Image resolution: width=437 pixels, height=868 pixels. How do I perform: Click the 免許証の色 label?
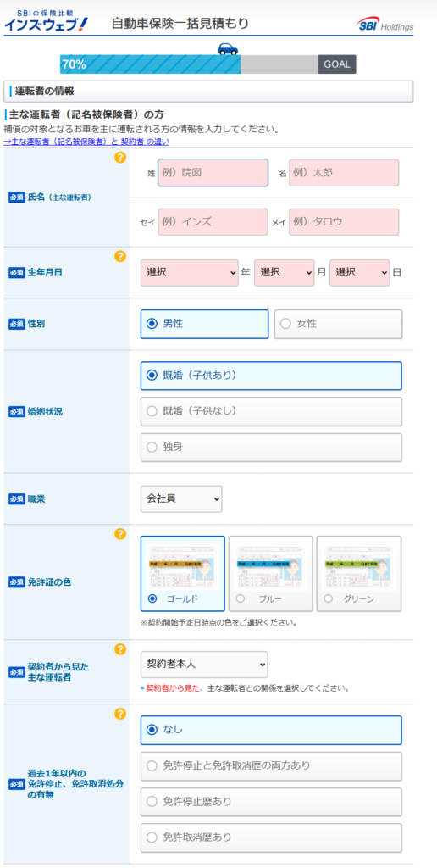pyautogui.click(x=48, y=582)
